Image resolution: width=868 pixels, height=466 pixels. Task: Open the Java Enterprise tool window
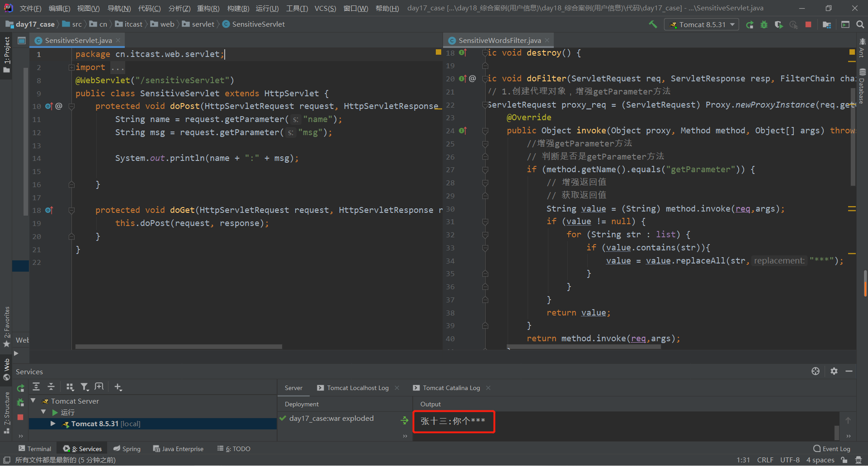click(178, 449)
